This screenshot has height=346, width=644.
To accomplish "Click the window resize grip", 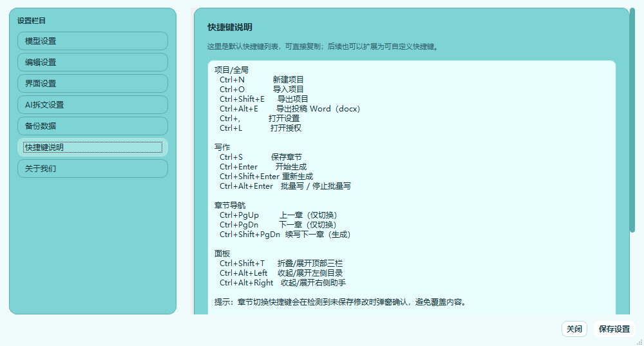I will 639,342.
